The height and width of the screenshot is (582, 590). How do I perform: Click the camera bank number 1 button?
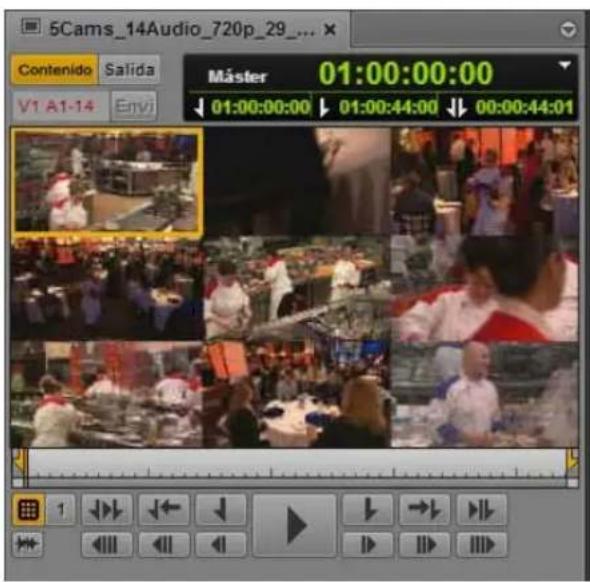pos(61,510)
